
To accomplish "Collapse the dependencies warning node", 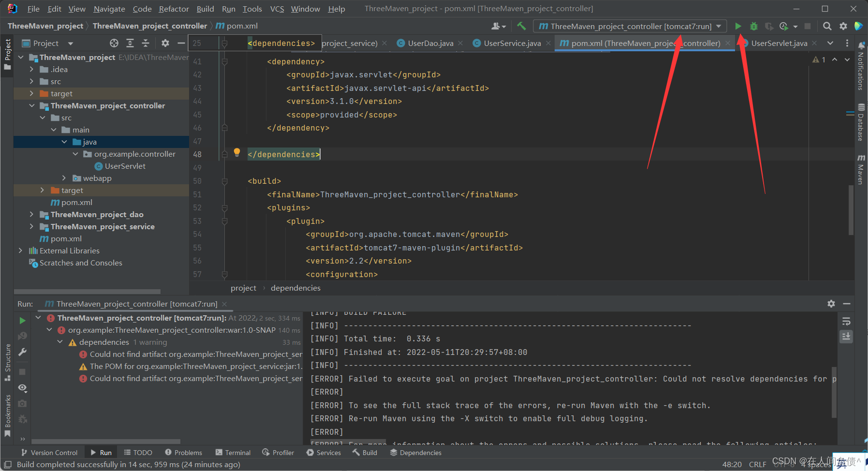I will pyautogui.click(x=60, y=342).
